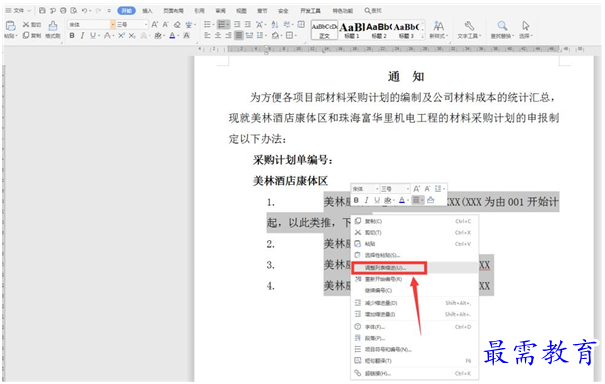Apply the Heading 3 style

pyautogui.click(x=406, y=30)
